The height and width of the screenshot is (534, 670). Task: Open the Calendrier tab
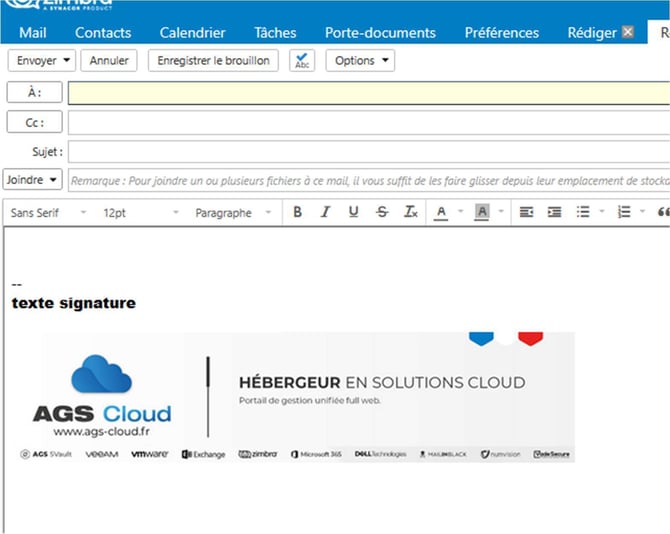192,33
